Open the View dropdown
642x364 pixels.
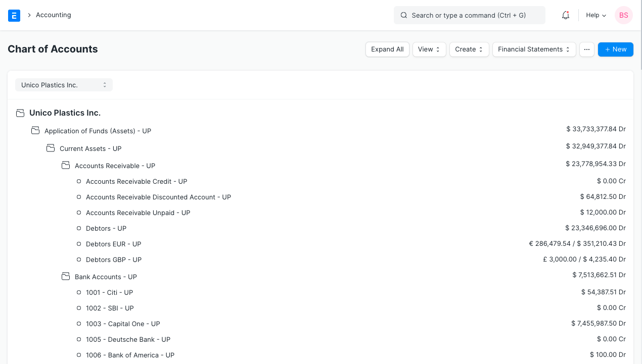[x=429, y=49]
